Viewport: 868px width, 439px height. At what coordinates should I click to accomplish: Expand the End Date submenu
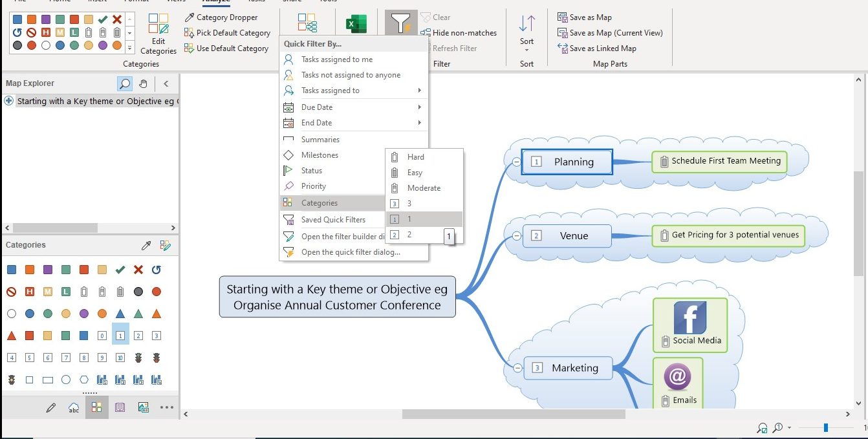coord(354,123)
